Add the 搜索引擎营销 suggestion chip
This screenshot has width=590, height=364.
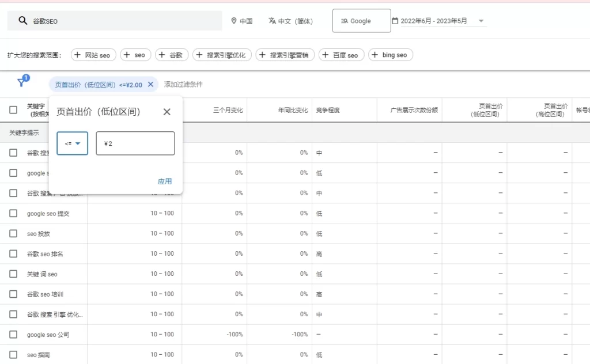coord(285,55)
